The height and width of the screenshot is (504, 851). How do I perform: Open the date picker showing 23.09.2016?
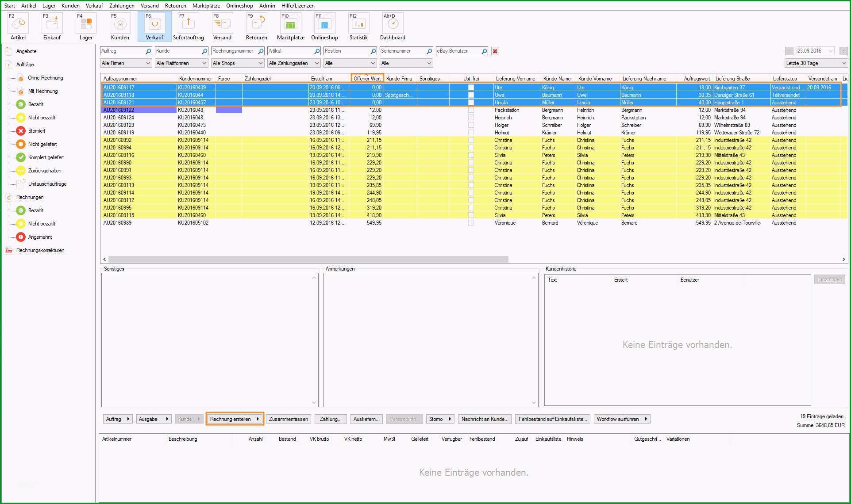click(815, 51)
